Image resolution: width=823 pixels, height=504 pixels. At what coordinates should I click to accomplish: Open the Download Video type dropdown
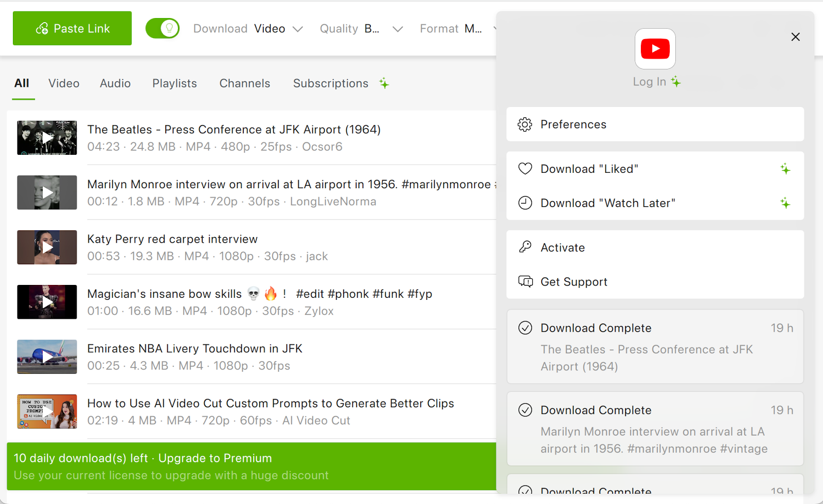[x=248, y=29]
